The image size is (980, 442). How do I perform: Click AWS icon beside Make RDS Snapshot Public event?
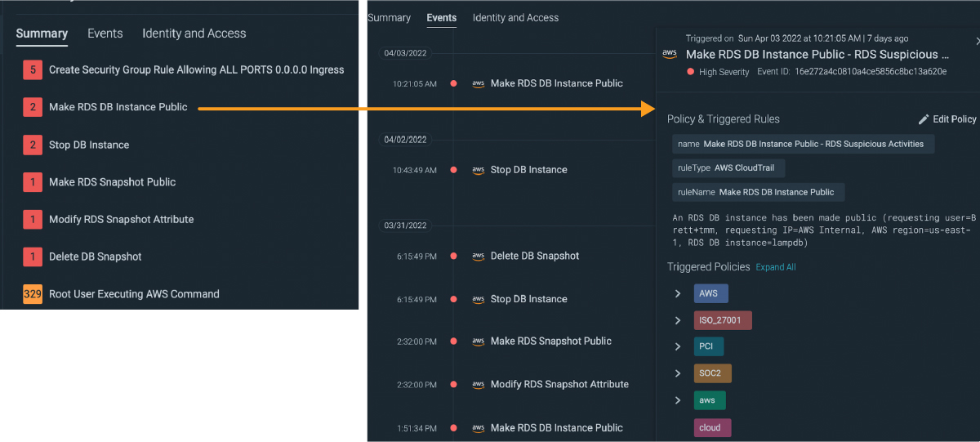tap(479, 342)
